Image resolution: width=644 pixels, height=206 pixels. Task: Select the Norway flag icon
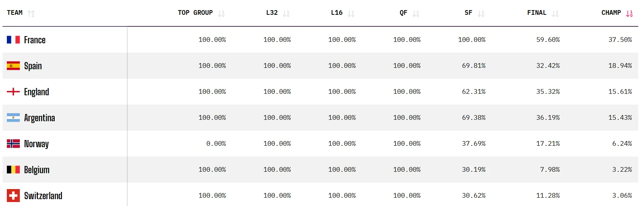click(13, 144)
